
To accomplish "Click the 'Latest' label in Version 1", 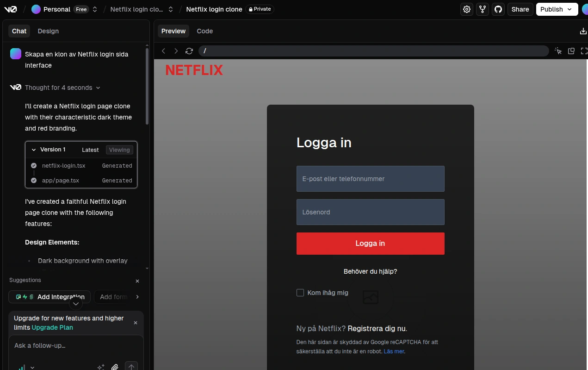I will coord(90,150).
